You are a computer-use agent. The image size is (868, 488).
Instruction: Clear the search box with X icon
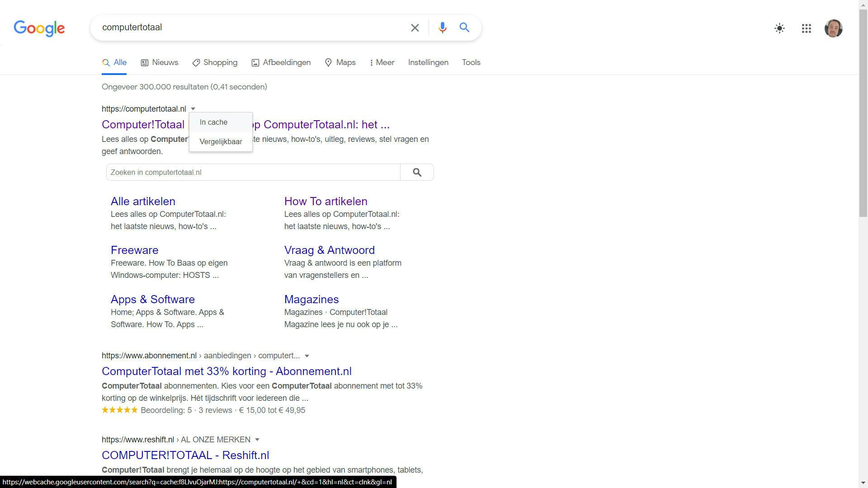tap(415, 28)
